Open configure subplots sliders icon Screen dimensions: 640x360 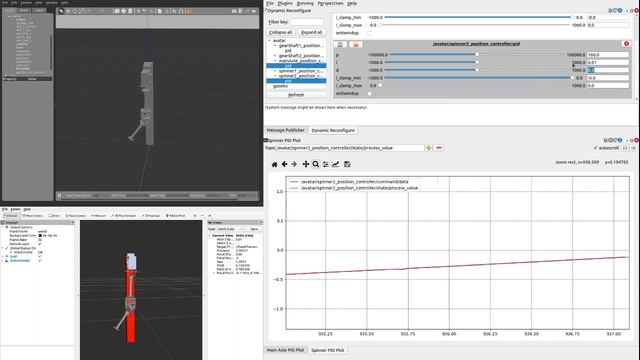pyautogui.click(x=325, y=164)
